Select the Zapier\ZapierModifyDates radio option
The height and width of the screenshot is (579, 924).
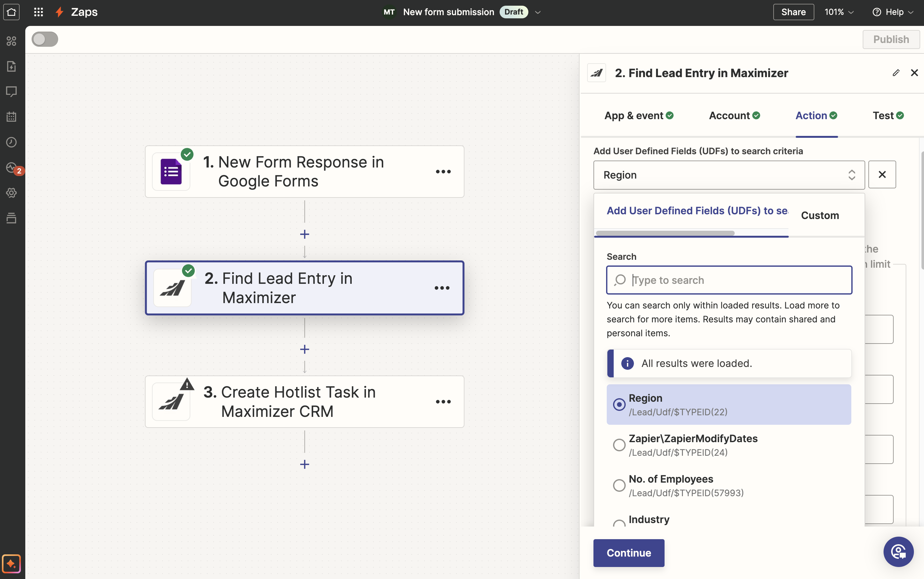click(x=619, y=445)
